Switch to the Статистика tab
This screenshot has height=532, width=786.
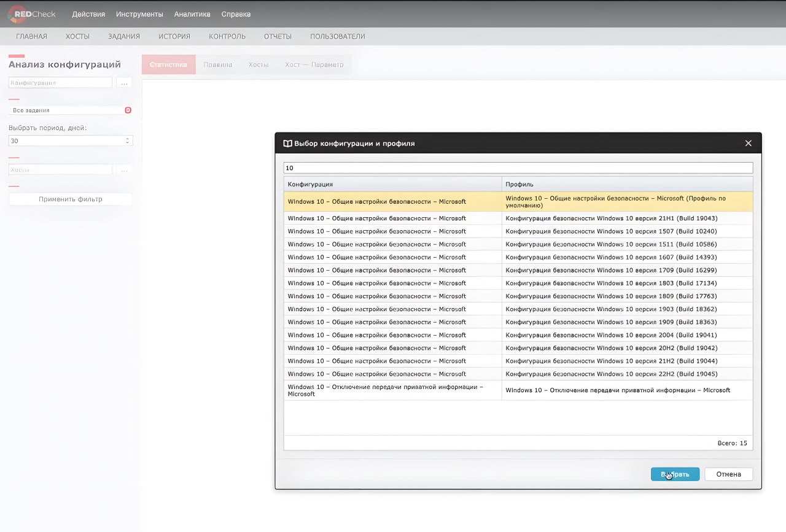(x=168, y=64)
